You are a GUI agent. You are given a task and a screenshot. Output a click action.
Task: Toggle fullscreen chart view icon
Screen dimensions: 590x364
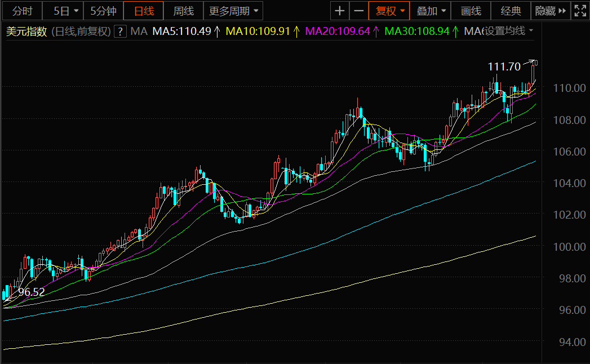click(580, 11)
